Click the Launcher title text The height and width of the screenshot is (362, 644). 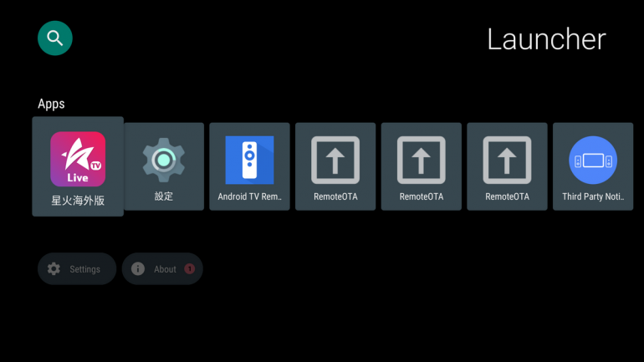pos(546,39)
